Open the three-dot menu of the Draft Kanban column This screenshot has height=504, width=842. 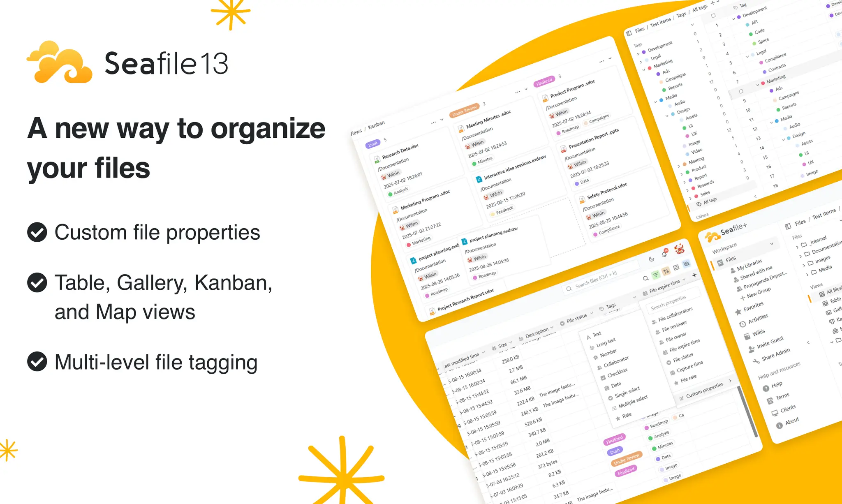click(x=433, y=123)
